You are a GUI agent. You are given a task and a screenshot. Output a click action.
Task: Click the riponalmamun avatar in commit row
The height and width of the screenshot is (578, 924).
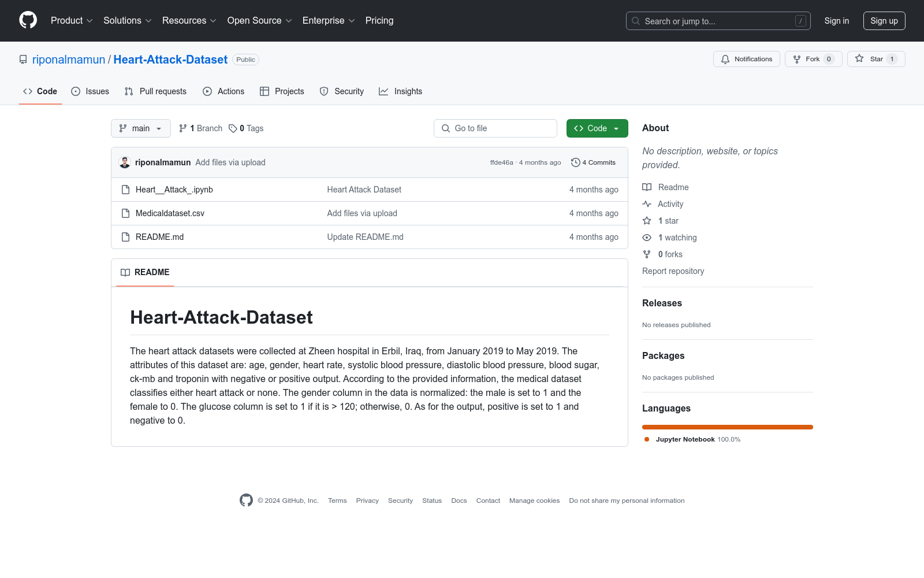coord(125,162)
